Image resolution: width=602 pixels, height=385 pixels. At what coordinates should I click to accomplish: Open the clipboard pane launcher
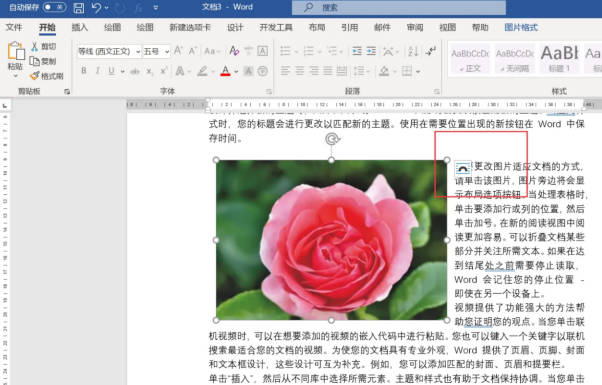[x=67, y=91]
